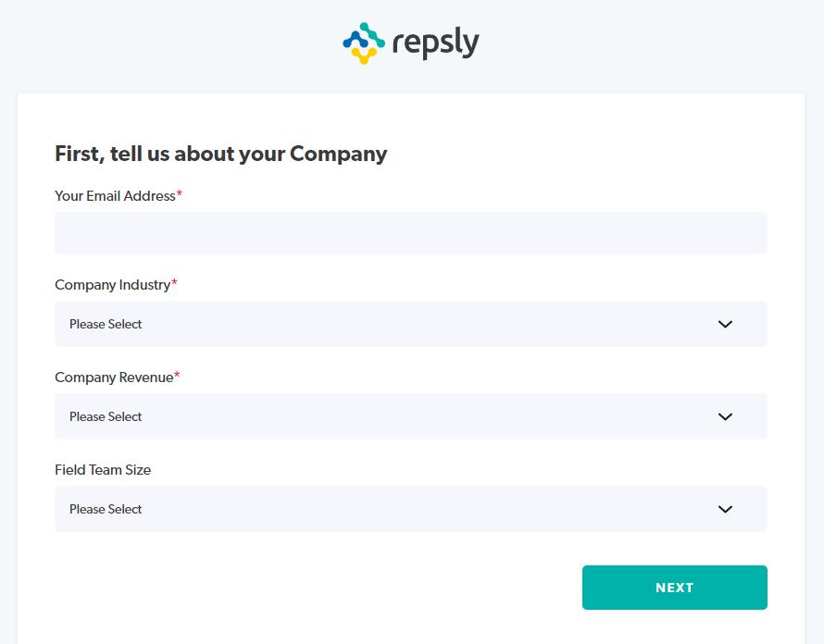Click the red asterisk beside Email Address
The image size is (824, 644).
coord(180,194)
